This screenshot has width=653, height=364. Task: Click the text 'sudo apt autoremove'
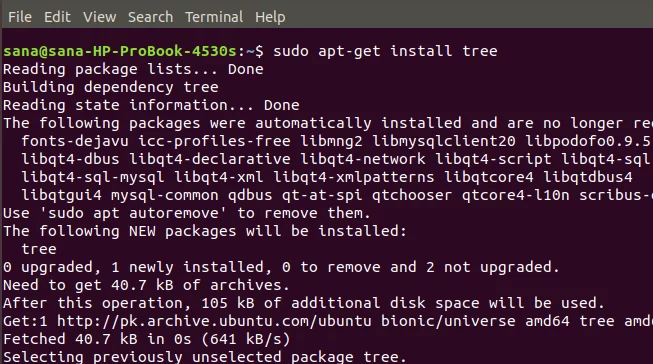click(133, 213)
